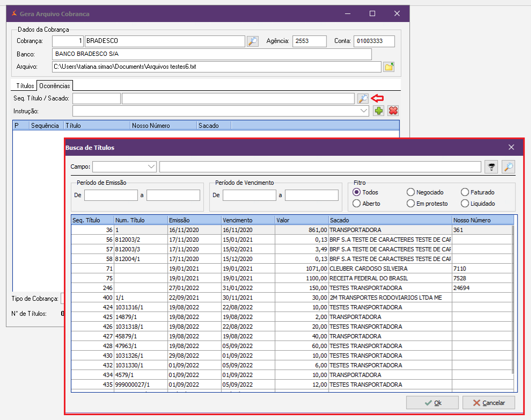Expand the Campo dropdown list
531x420 pixels.
[x=151, y=167]
